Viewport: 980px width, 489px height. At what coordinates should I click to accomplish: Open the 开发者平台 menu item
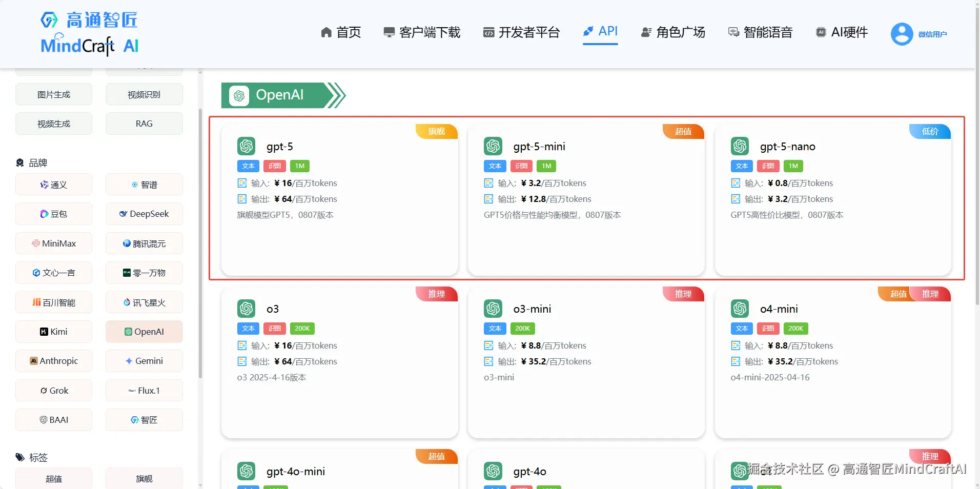click(521, 32)
